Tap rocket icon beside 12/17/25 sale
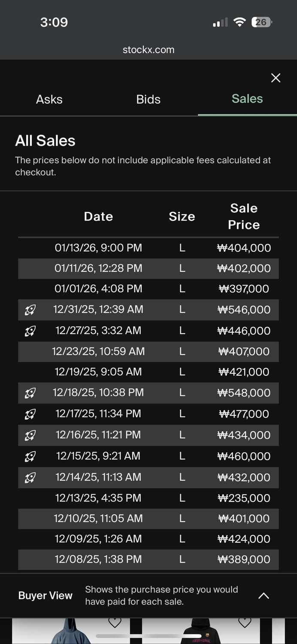The image size is (297, 644). tap(30, 414)
